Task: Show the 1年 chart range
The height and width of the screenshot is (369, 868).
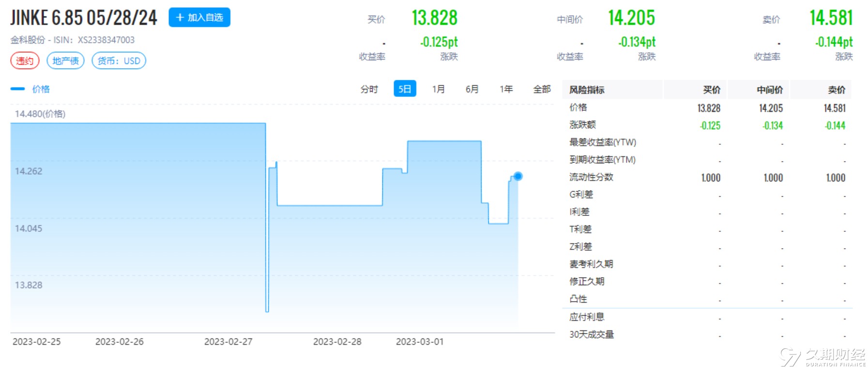Action: 506,89
